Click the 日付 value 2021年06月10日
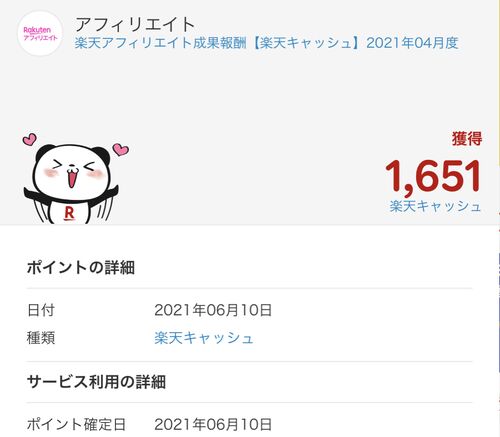Viewport: 500px width, 437px height. [x=213, y=310]
